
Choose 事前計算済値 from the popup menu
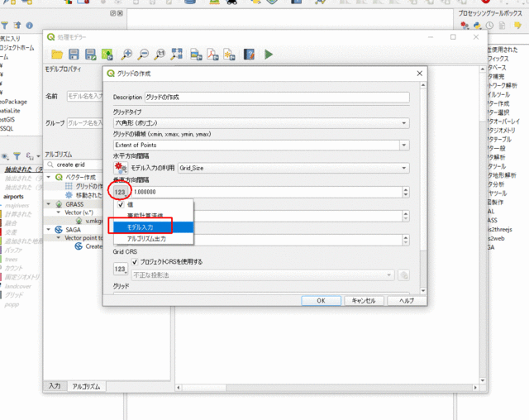click(x=154, y=215)
